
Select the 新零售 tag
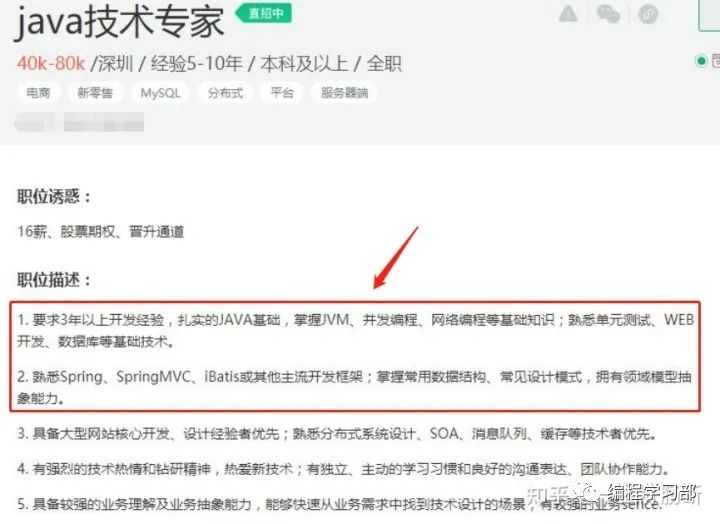coord(95,93)
